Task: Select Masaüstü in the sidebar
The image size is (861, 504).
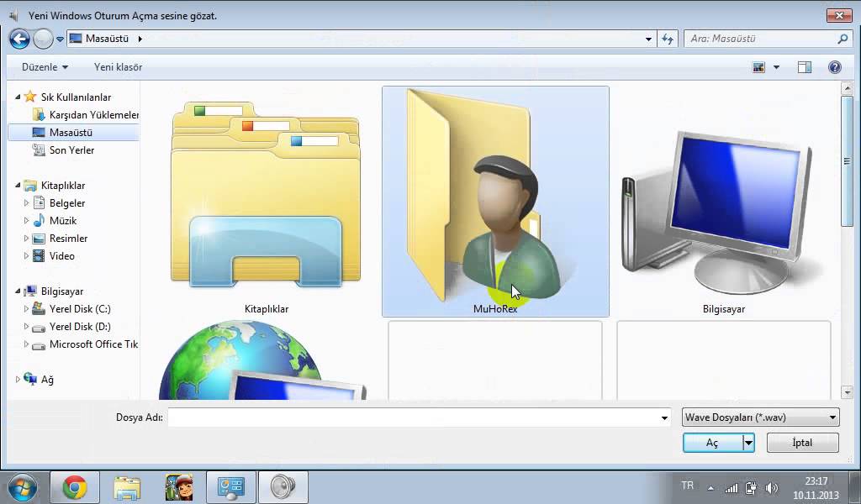Action: 71,132
